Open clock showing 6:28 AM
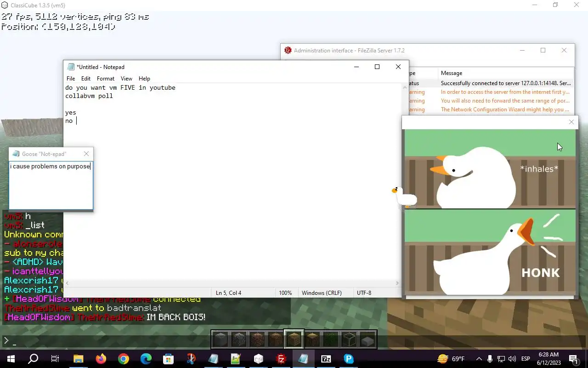This screenshot has height=368, width=588. [x=548, y=359]
